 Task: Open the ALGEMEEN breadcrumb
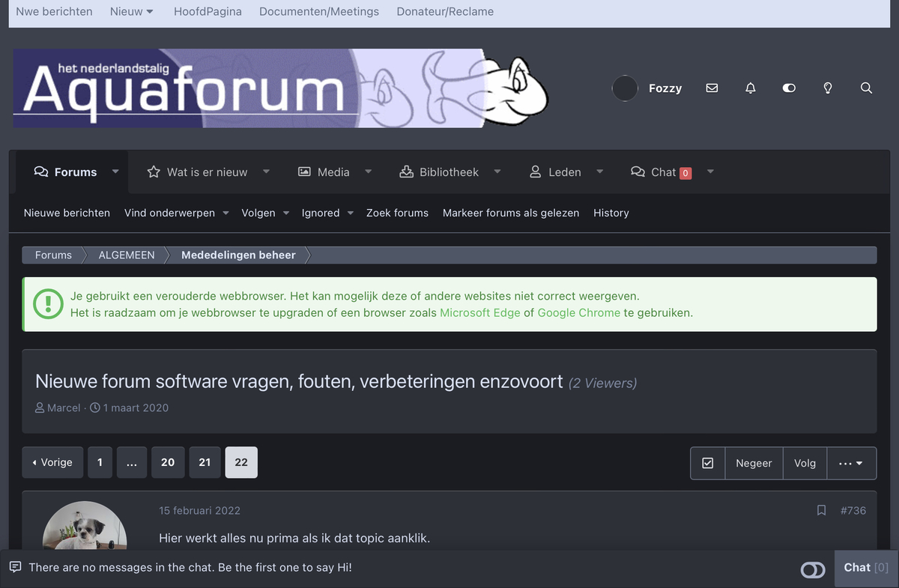(x=127, y=255)
